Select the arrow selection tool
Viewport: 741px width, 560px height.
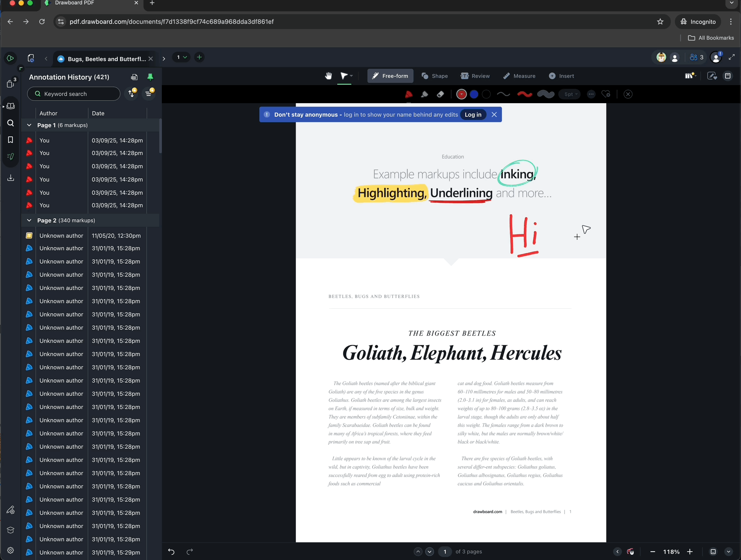[344, 76]
